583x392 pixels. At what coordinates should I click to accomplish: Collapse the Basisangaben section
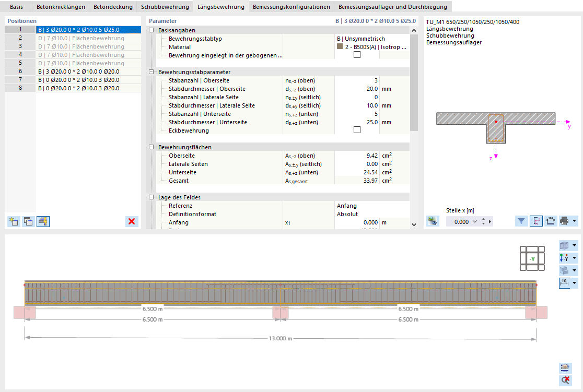coord(151,30)
